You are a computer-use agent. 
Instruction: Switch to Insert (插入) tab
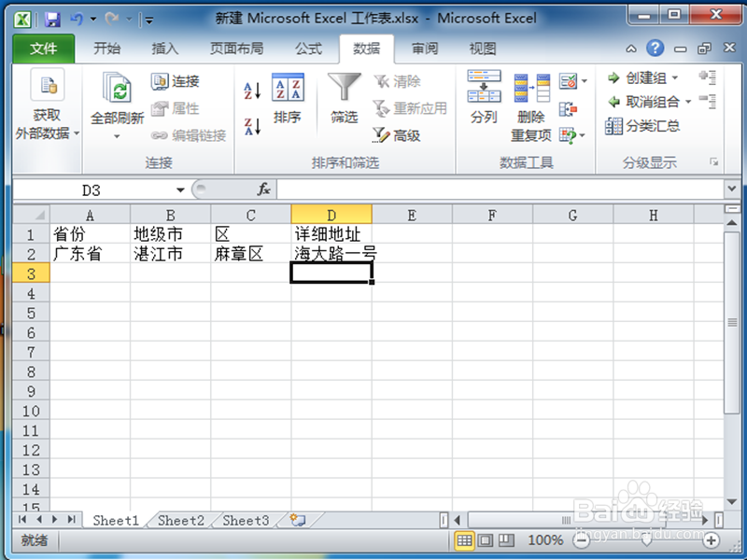pos(165,49)
